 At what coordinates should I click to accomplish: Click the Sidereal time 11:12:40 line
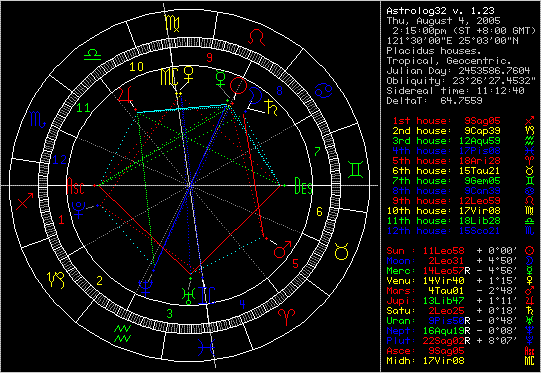click(x=455, y=91)
